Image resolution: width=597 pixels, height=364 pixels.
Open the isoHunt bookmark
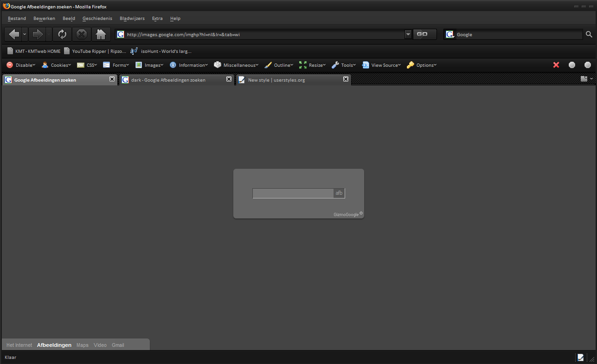(x=160, y=51)
